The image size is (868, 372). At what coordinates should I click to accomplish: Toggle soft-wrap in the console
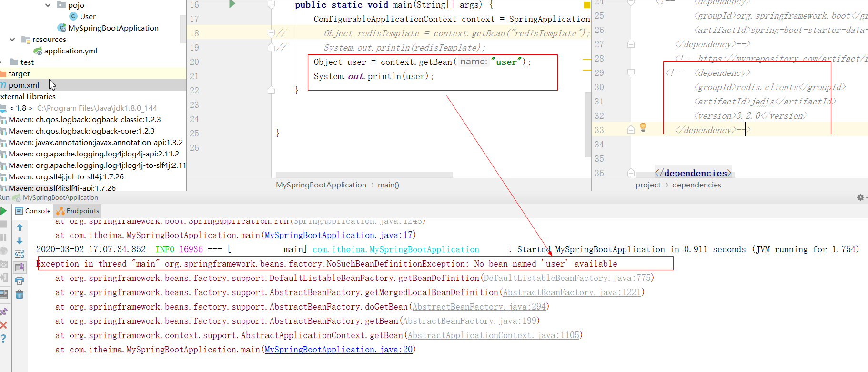point(20,254)
